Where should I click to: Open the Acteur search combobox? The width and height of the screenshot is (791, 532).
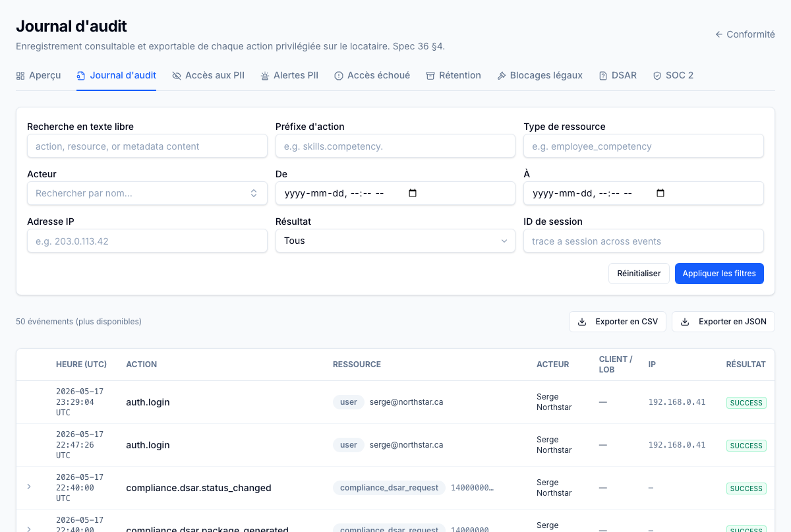pos(147,193)
